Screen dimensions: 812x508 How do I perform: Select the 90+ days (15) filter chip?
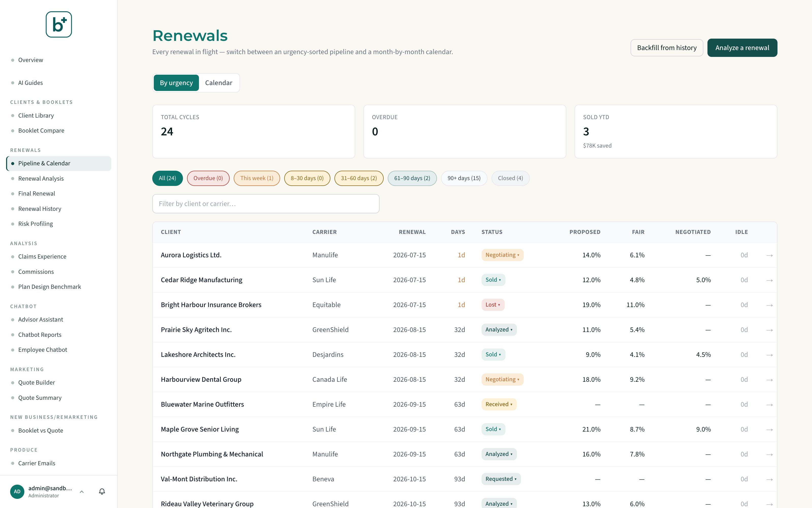[464, 178]
